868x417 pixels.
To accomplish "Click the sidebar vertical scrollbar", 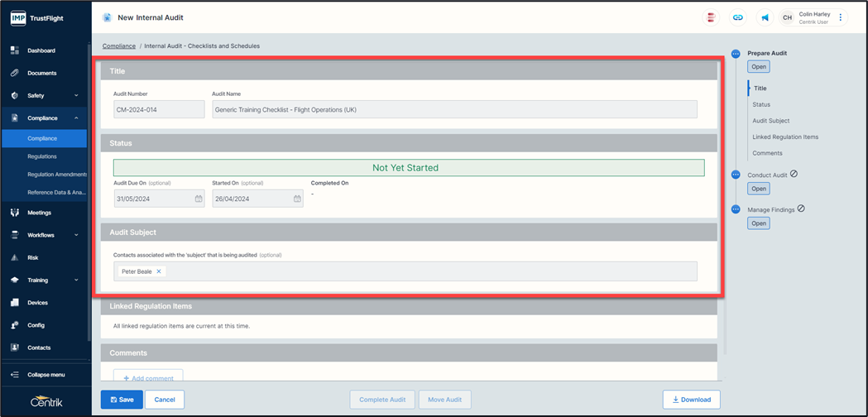I will tap(89, 192).
